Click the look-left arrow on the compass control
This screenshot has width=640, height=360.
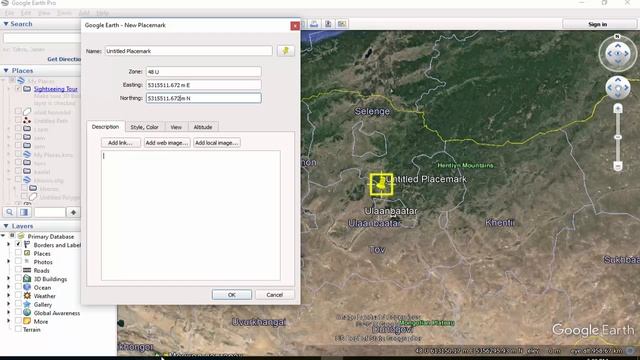click(x=609, y=53)
